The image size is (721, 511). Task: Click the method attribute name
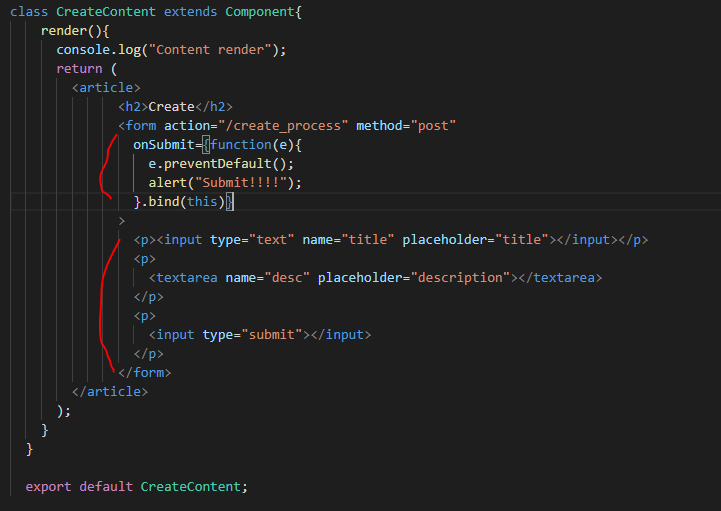(379, 126)
